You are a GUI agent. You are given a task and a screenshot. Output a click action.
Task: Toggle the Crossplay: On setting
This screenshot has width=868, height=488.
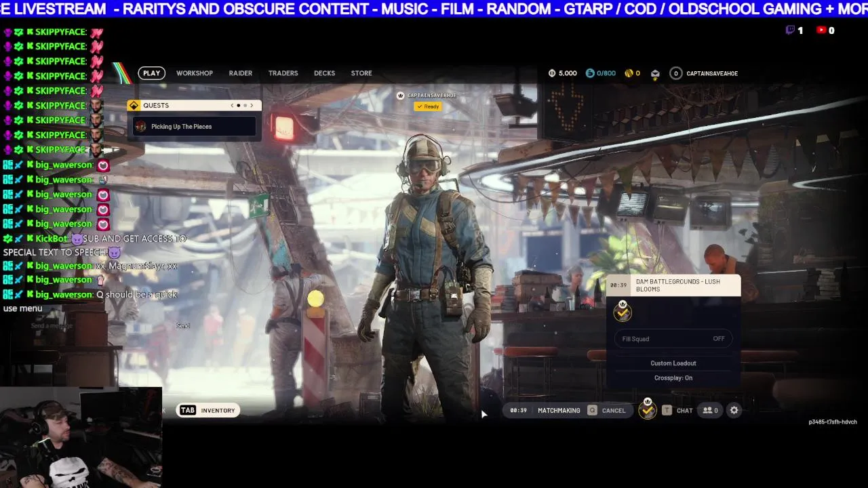coord(673,378)
